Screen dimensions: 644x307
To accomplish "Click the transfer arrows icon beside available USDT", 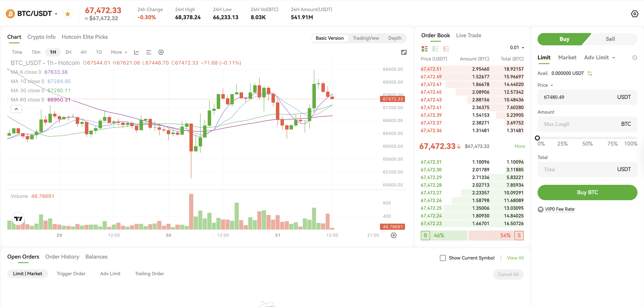I will (590, 73).
